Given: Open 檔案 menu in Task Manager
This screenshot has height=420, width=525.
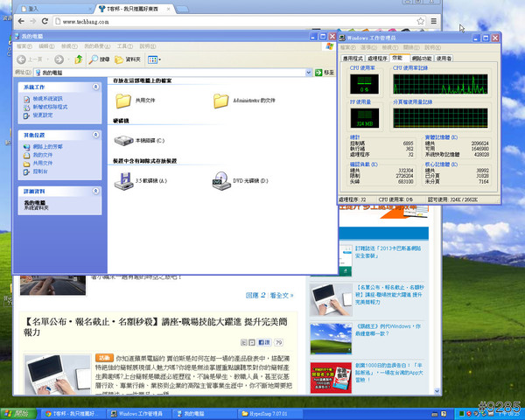Looking at the screenshot, I should pyautogui.click(x=348, y=48).
